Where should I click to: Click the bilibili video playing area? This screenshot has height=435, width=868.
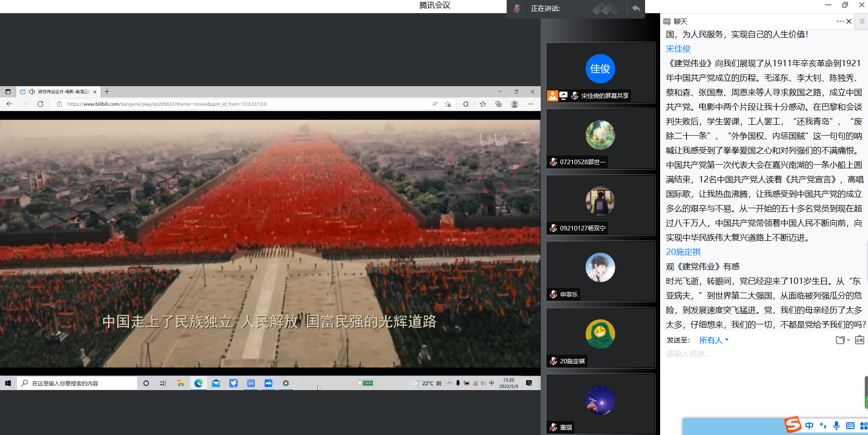[270, 244]
